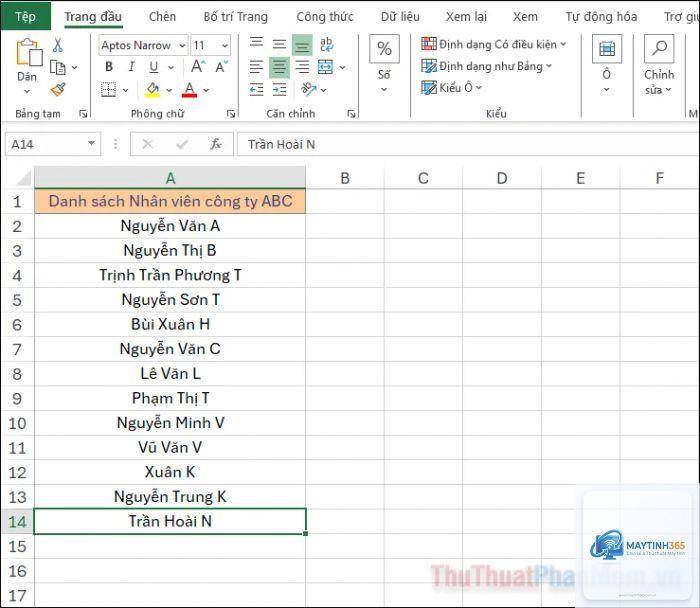Select cell Nguyễn Văn A
The width and height of the screenshot is (700, 608).
(x=170, y=226)
